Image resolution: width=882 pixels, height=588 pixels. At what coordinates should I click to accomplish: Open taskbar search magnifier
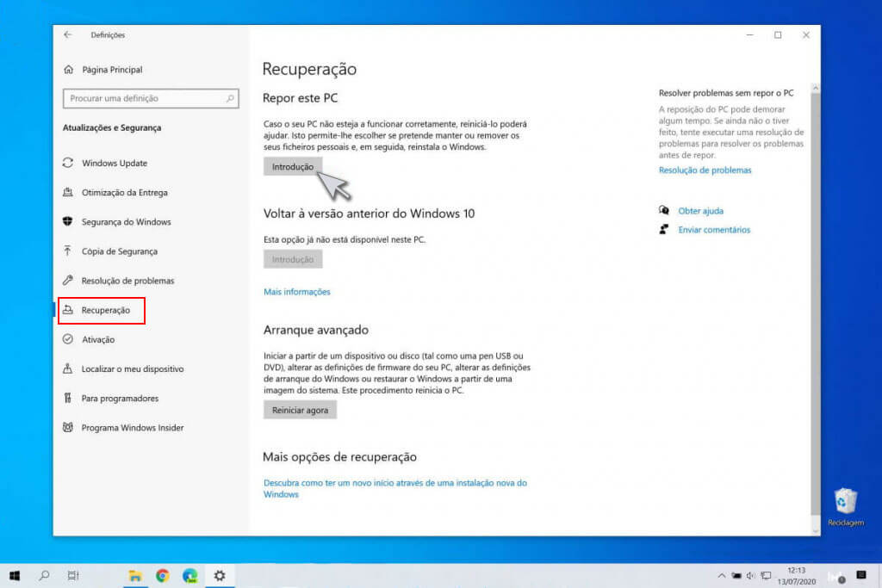[x=45, y=575]
